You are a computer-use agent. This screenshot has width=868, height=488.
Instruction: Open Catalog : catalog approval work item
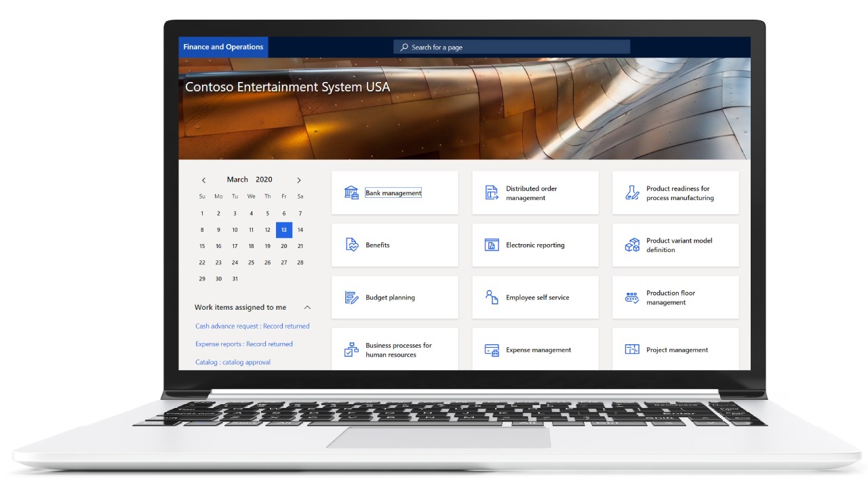(233, 363)
